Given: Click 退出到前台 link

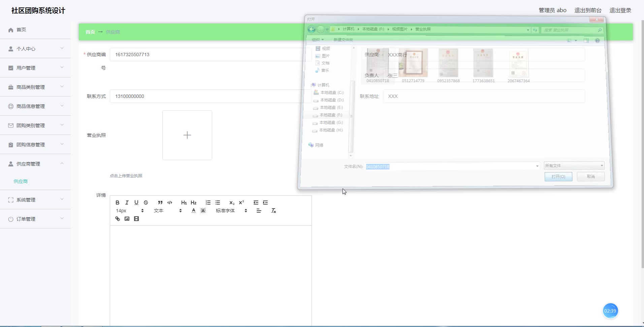Looking at the screenshot, I should tap(588, 10).
